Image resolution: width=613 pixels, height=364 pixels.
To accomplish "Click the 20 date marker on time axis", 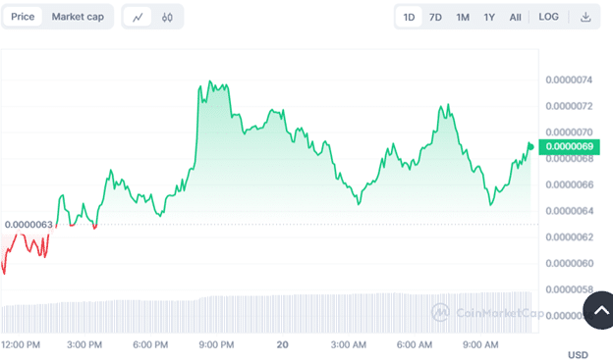I will point(282,344).
